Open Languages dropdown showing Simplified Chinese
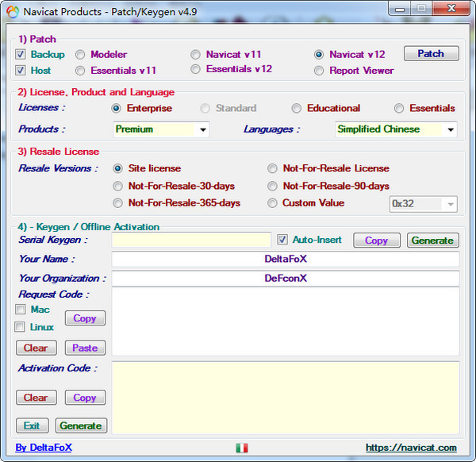The height and width of the screenshot is (462, 476). (396, 129)
